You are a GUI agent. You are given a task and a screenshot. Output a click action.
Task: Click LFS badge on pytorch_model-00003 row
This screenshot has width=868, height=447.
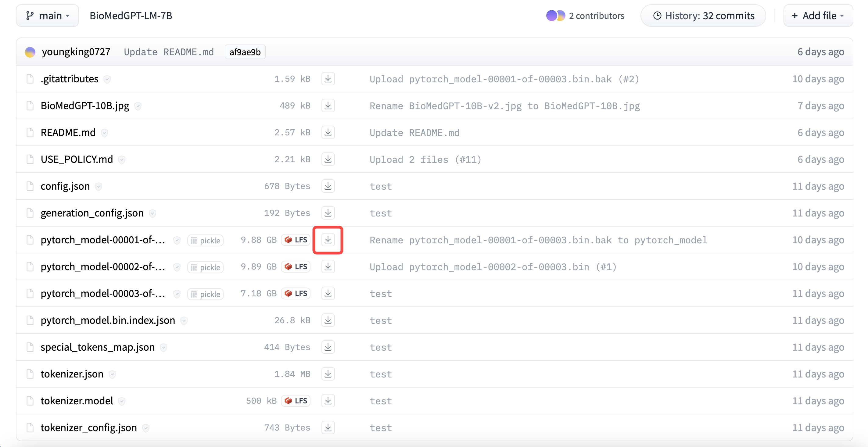pos(296,293)
